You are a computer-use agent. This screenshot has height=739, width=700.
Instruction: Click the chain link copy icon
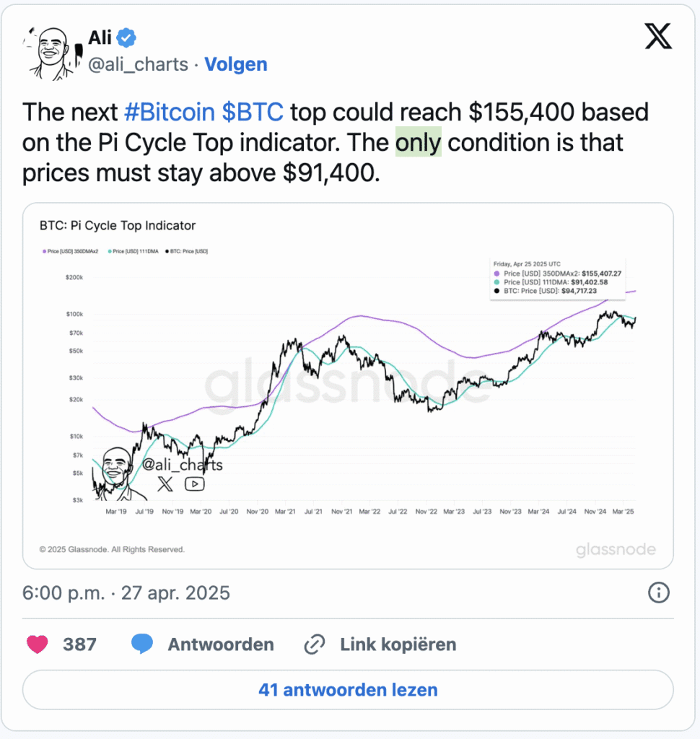click(315, 644)
